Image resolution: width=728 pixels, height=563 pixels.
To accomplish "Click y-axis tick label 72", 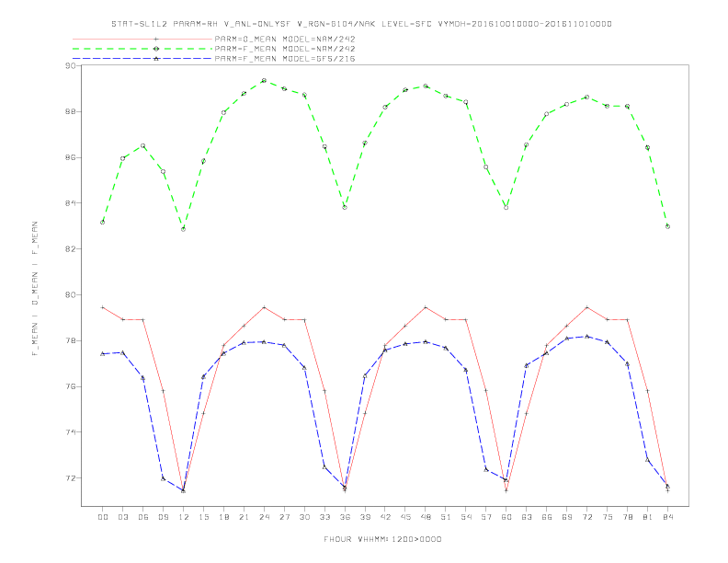I will 71,478.
